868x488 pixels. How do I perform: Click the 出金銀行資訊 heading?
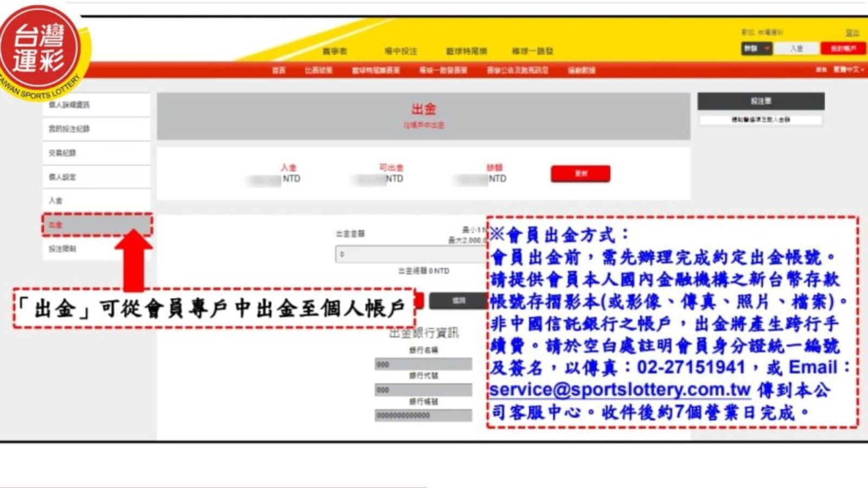[424, 333]
